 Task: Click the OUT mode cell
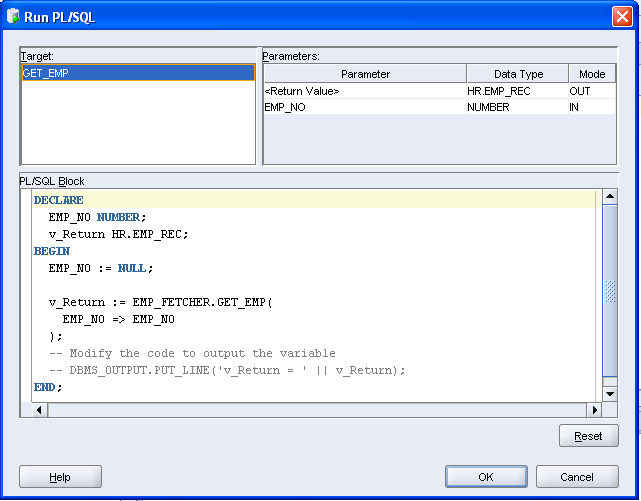[592, 91]
